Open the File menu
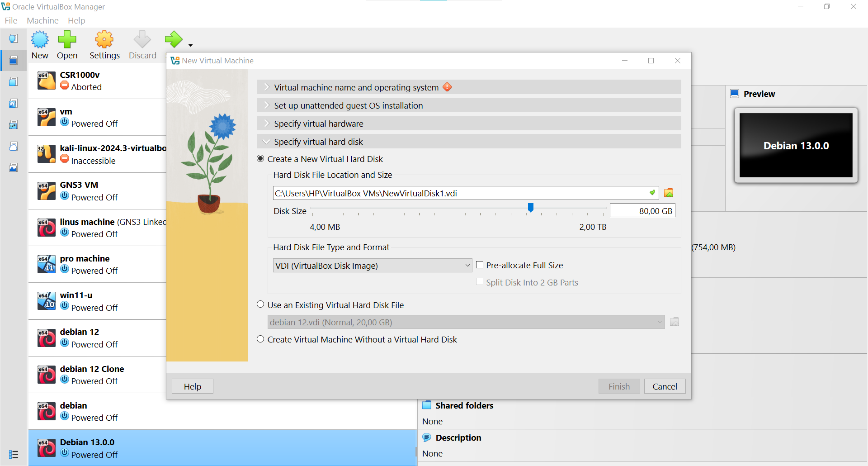 point(11,20)
